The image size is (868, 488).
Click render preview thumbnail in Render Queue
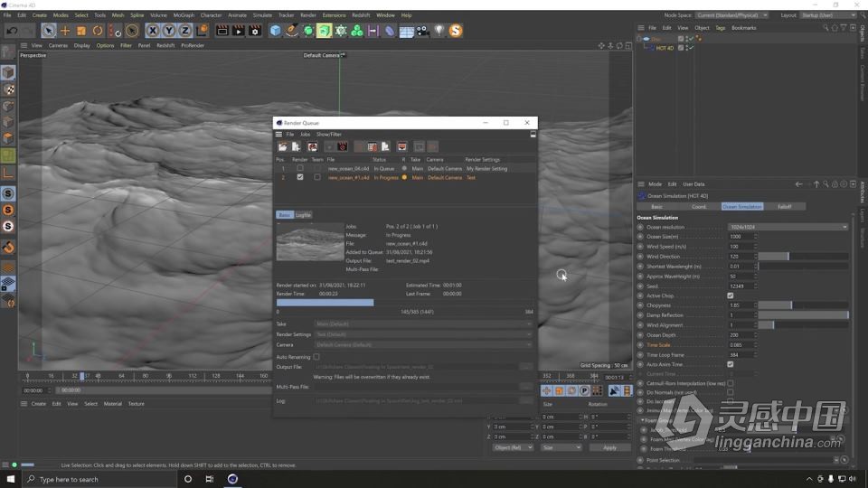pyautogui.click(x=310, y=242)
